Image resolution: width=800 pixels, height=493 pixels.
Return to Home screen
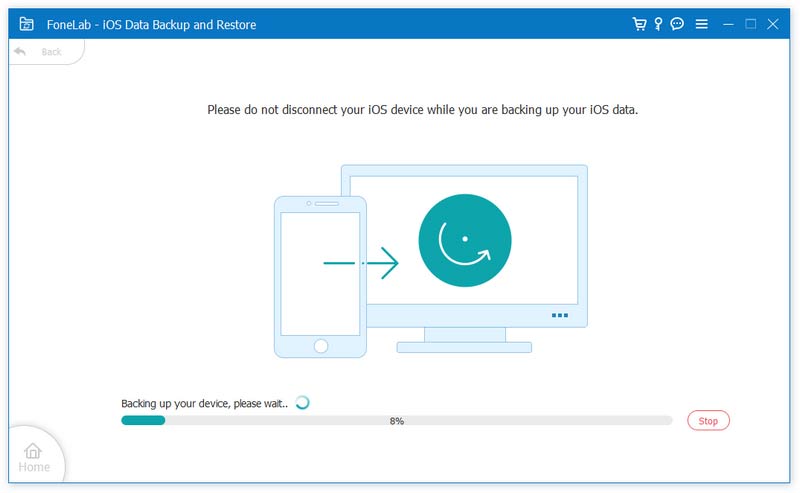click(34, 458)
